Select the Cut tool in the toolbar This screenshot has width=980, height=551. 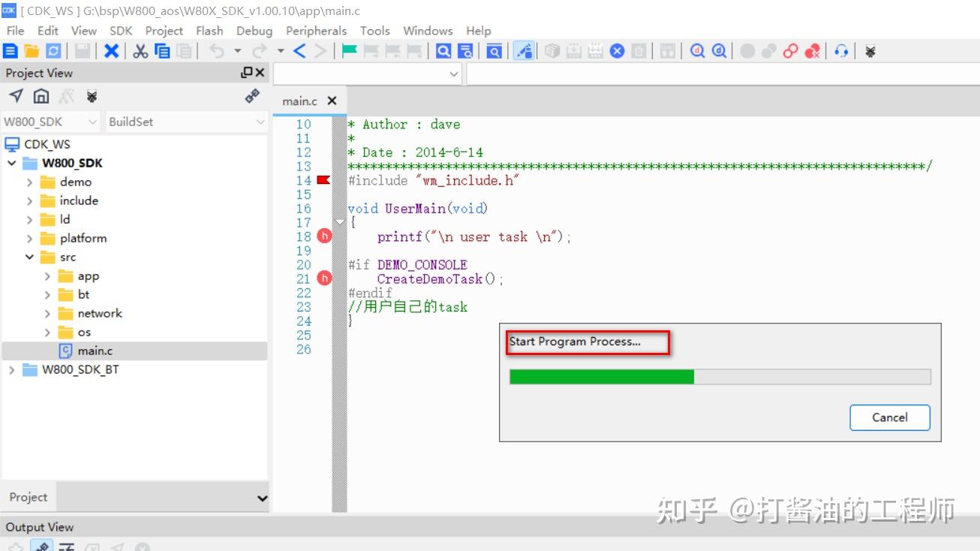coord(140,50)
